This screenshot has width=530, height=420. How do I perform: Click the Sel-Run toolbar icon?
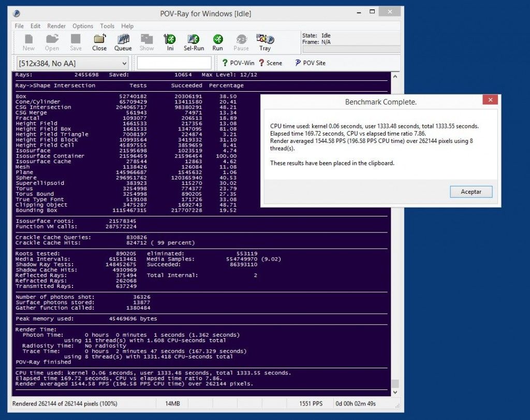194,42
